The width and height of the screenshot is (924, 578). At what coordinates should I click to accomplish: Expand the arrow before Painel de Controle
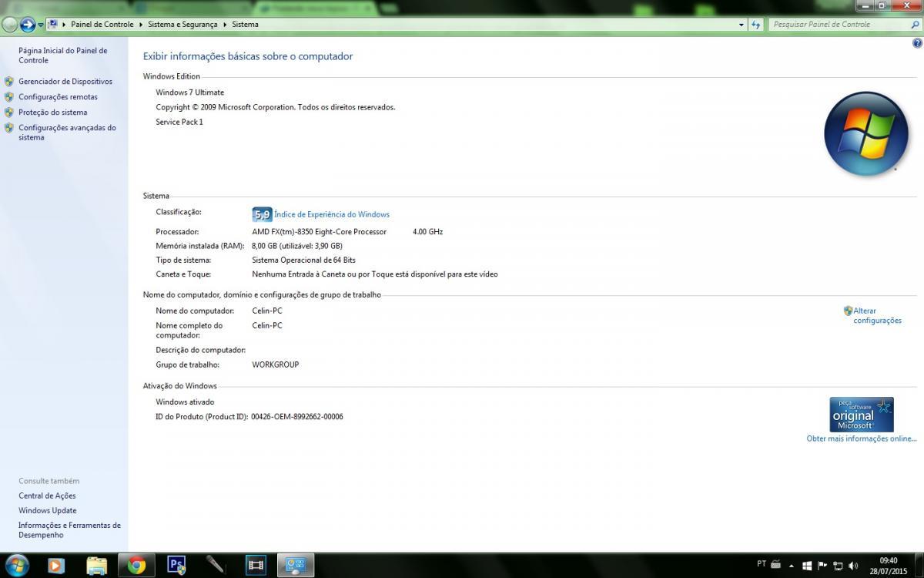[x=64, y=25]
